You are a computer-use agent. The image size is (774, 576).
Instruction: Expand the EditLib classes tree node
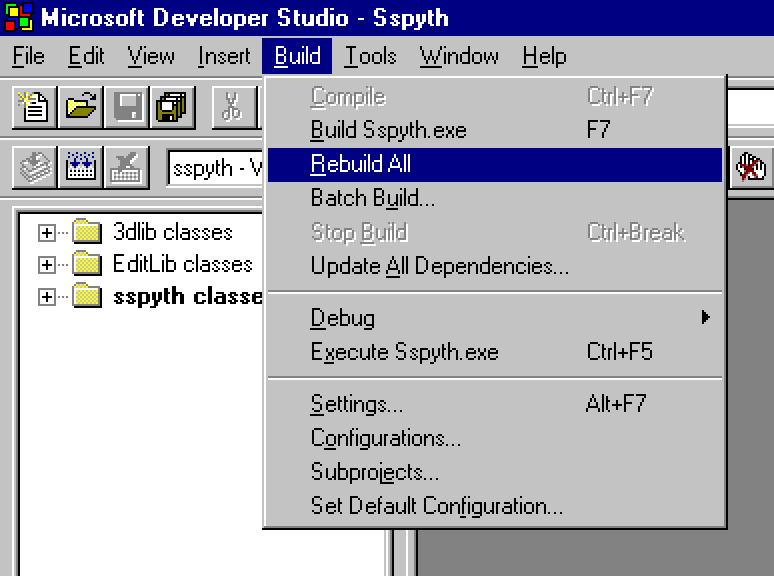point(46,265)
